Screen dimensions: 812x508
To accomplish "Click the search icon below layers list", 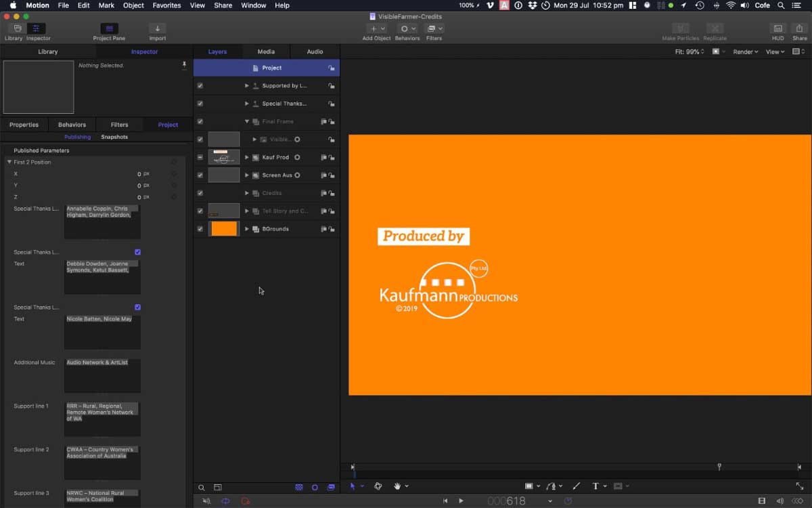I will click(202, 488).
